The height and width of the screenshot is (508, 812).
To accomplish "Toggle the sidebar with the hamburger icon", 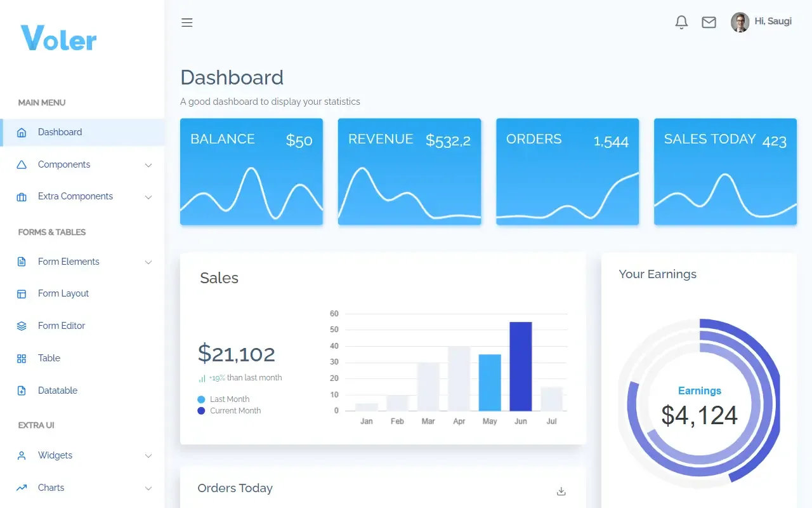I will tap(187, 23).
